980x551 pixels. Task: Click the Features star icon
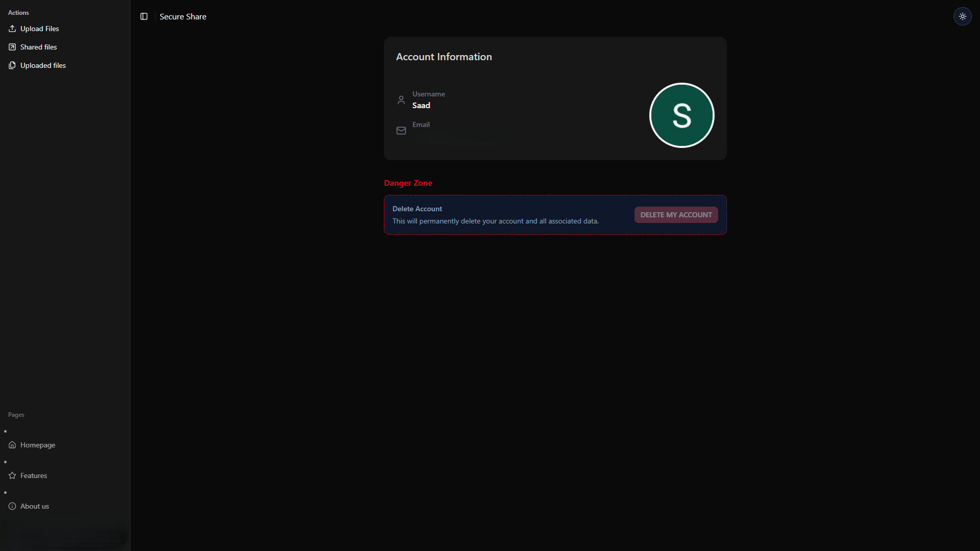pyautogui.click(x=12, y=475)
